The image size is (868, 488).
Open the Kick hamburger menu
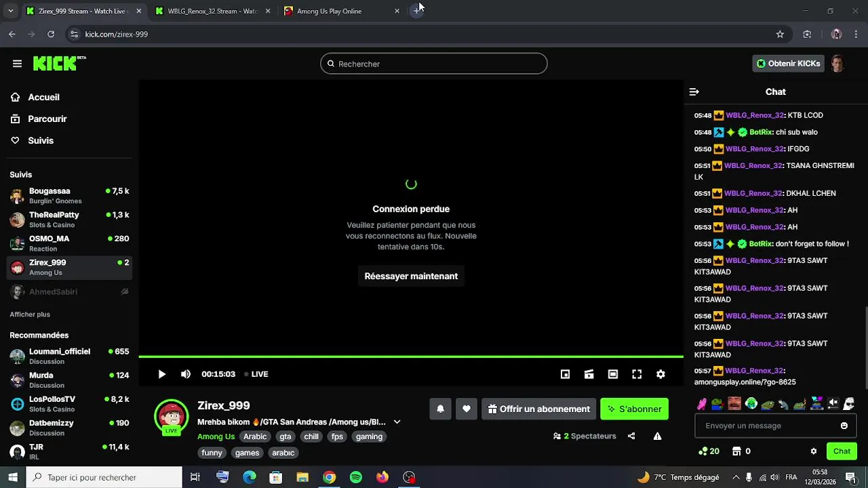pyautogui.click(x=17, y=64)
